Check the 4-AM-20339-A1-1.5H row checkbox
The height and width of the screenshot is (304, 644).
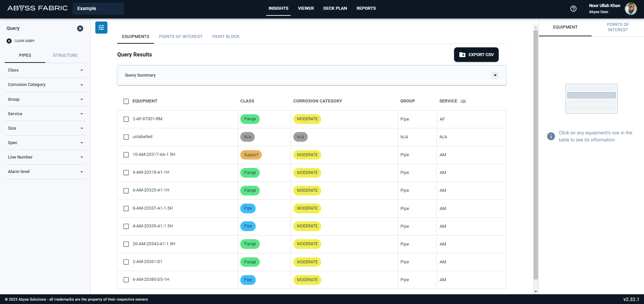point(126,226)
